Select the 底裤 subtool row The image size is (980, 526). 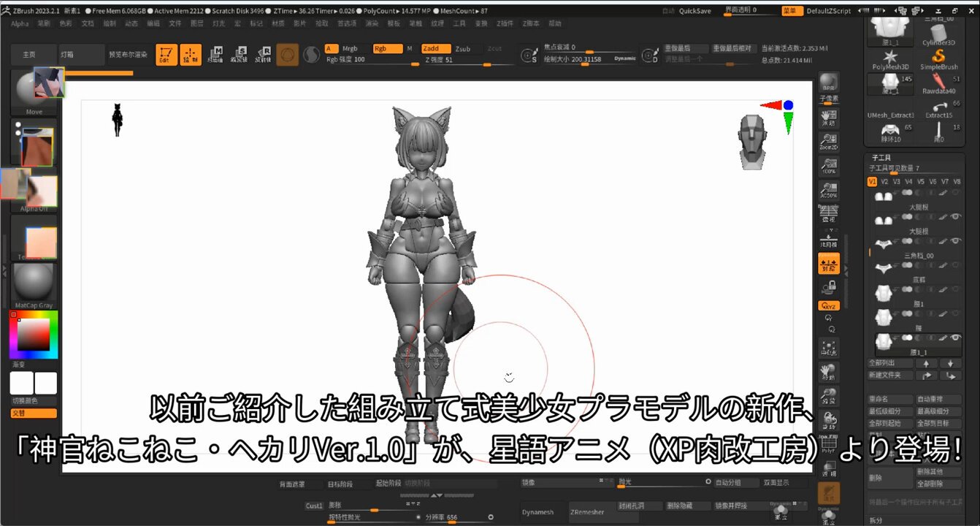pyautogui.click(x=917, y=271)
